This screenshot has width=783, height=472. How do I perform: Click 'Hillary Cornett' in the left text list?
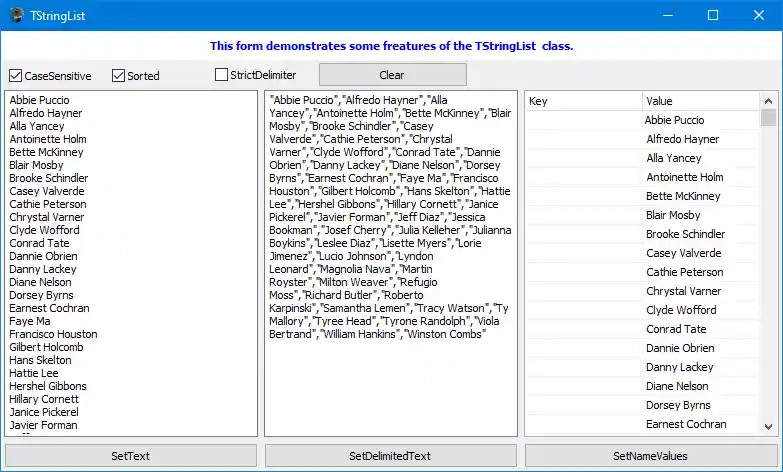[44, 399]
